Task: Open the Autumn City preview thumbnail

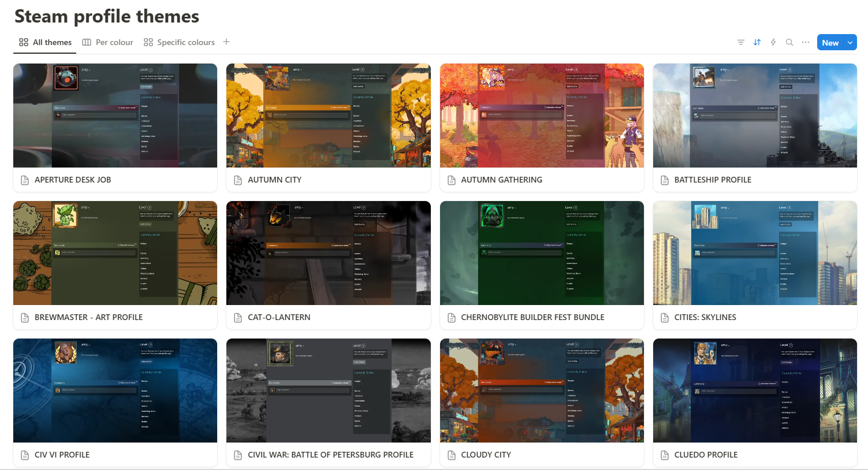Action: click(x=329, y=116)
